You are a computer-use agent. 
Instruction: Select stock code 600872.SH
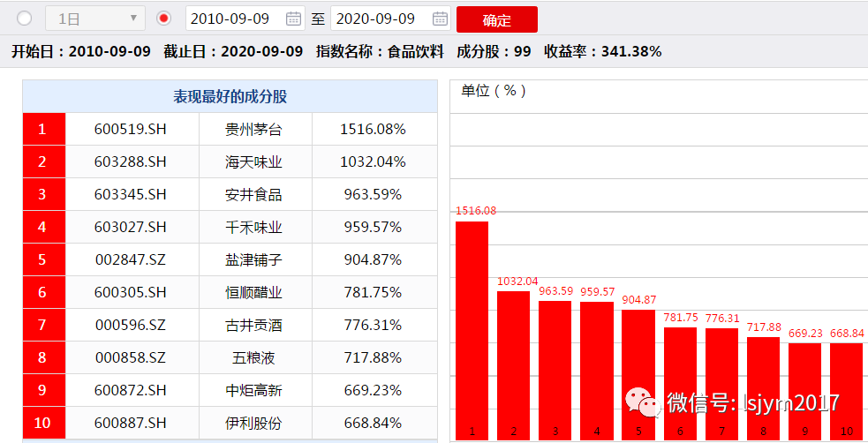[x=130, y=390]
